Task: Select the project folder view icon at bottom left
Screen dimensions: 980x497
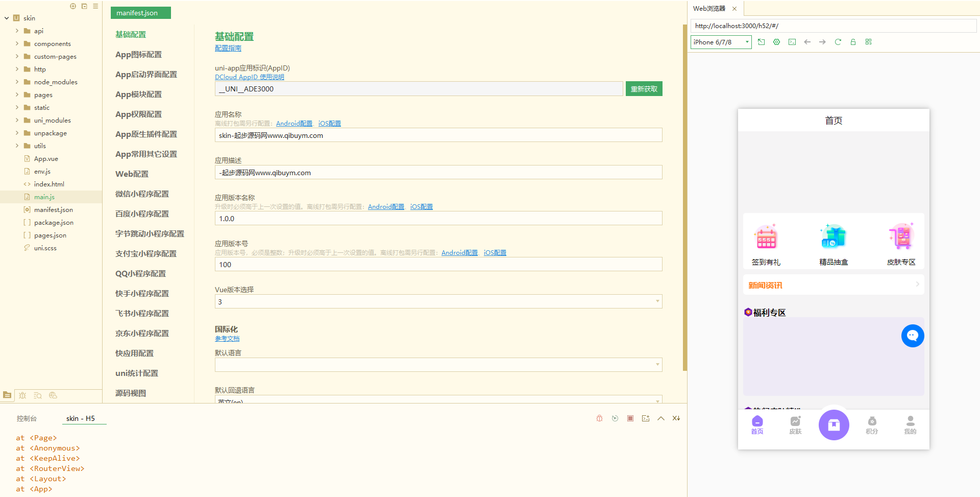Action: 7,395
